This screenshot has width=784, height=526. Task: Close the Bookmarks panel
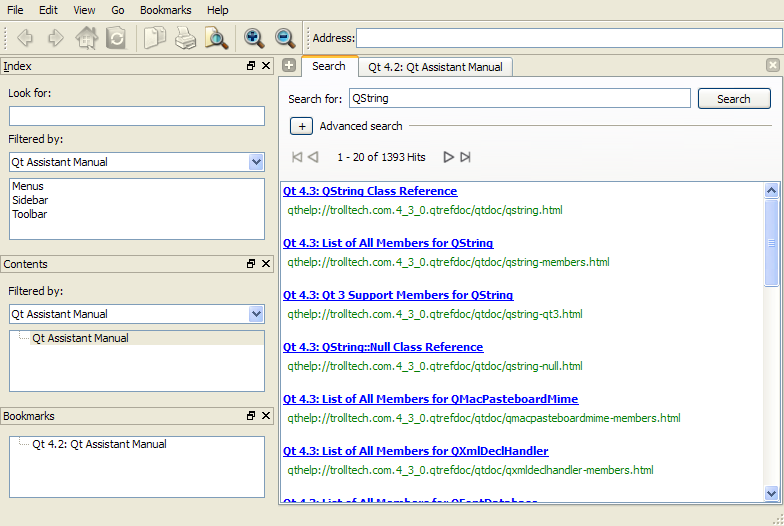266,416
